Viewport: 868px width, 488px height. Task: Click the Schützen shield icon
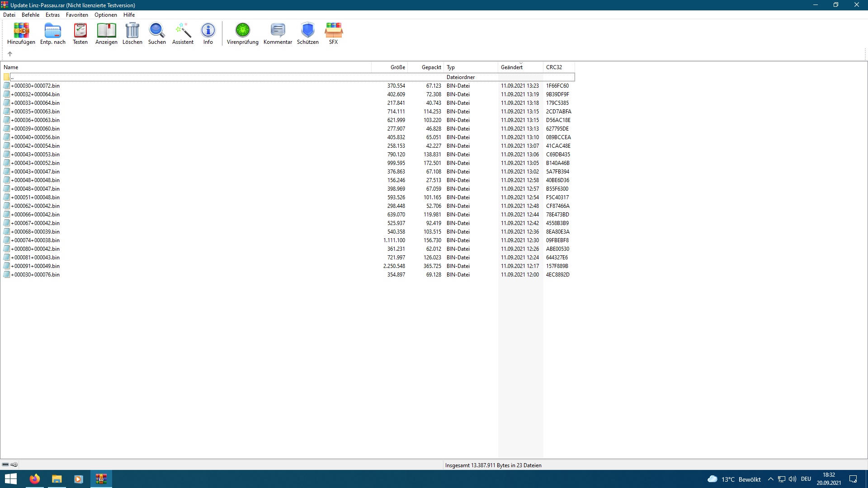(x=308, y=33)
